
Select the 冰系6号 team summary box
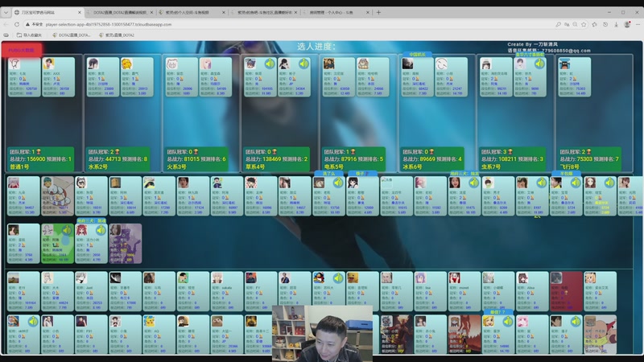(x=433, y=159)
